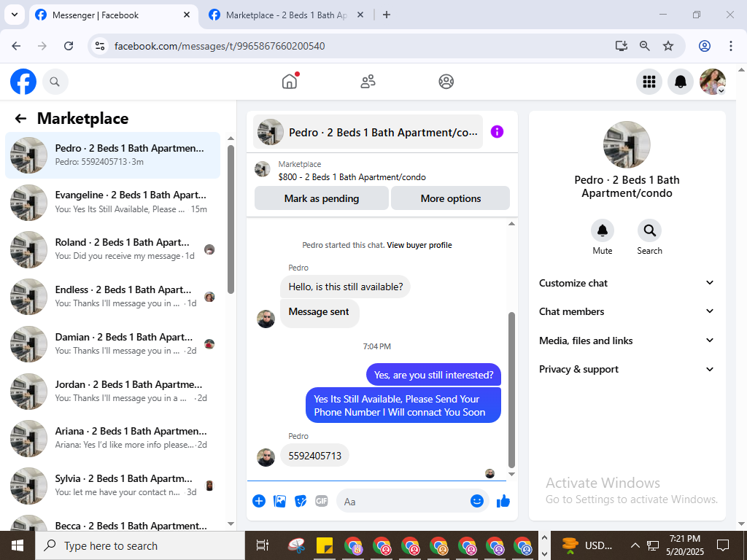Open a new browser tab
This screenshot has height=560, width=747.
[387, 15]
